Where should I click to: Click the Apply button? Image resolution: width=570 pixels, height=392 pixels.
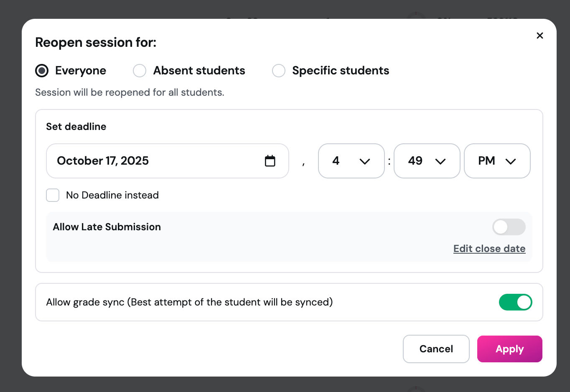coord(509,349)
